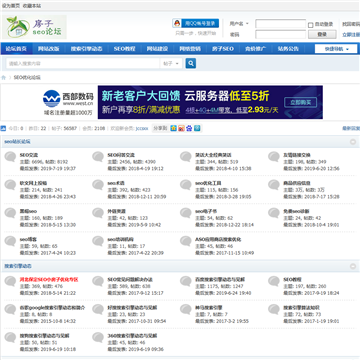
Task: Open the 用户名 login type dropdown
Action: pyautogui.click(x=239, y=24)
